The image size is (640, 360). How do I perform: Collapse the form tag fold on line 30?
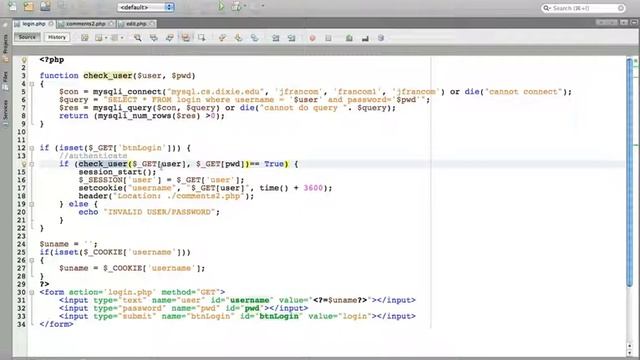click(31, 292)
